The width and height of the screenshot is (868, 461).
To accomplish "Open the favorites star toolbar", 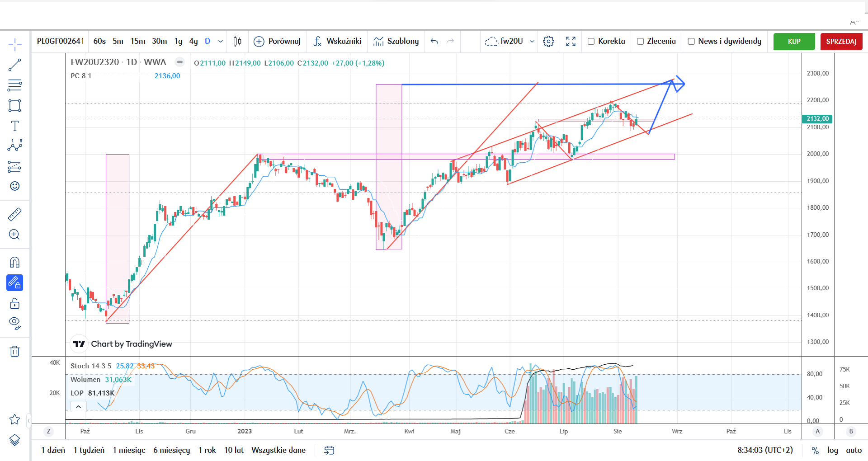I will click(x=15, y=419).
